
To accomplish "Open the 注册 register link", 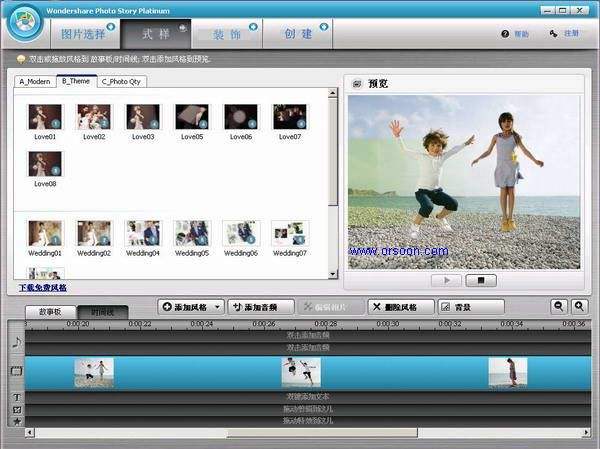I will click(571, 34).
